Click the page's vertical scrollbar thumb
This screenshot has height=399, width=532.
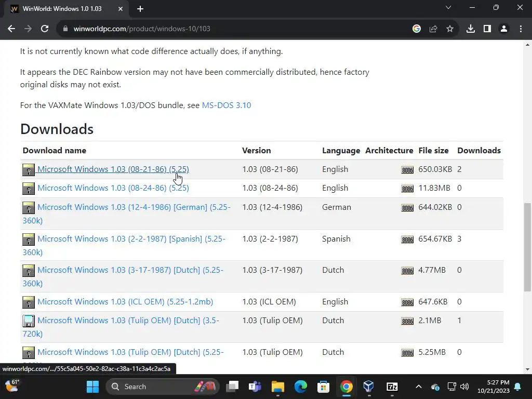(x=528, y=247)
